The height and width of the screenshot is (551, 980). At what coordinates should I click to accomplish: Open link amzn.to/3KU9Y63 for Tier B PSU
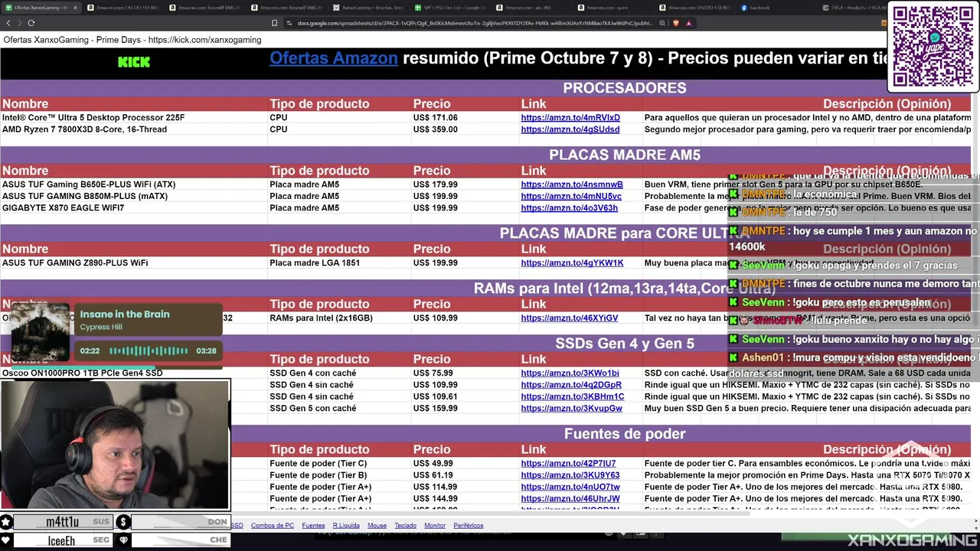570,475
